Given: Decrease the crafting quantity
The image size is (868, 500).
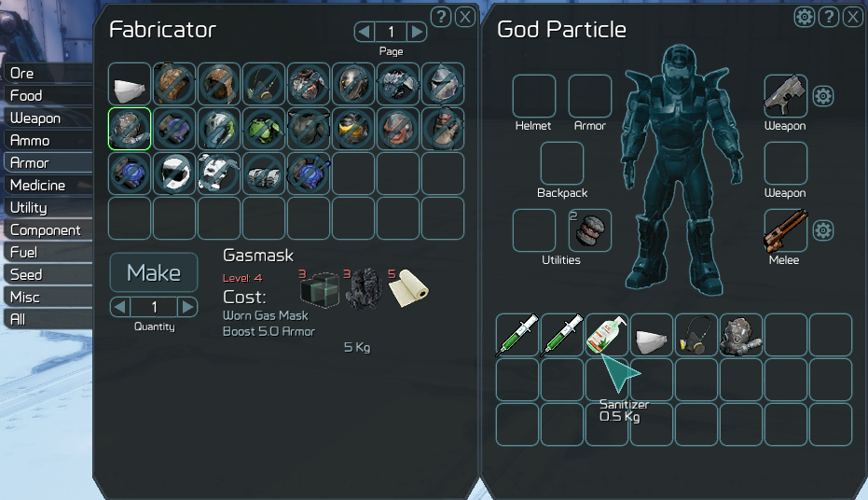Looking at the screenshot, I should (x=120, y=306).
